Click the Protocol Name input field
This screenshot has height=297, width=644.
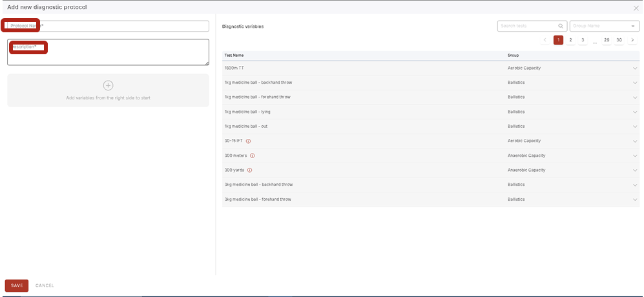coord(123,26)
